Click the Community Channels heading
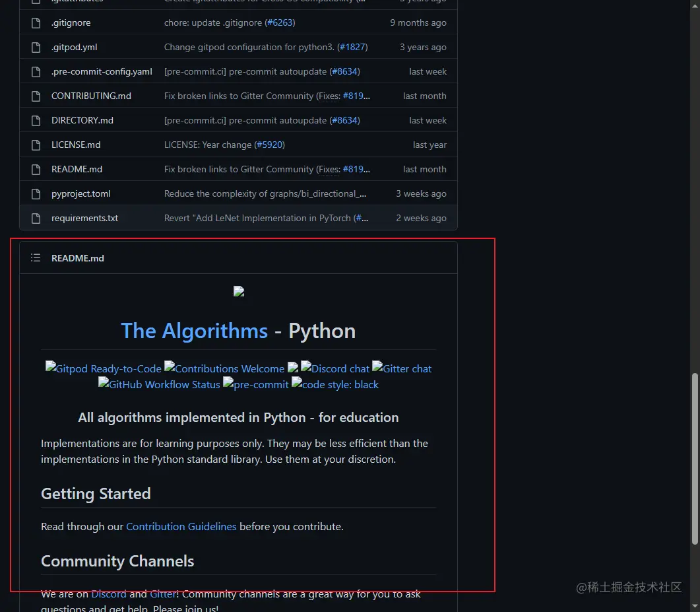Screen dimensions: 700x612 pyautogui.click(x=117, y=561)
